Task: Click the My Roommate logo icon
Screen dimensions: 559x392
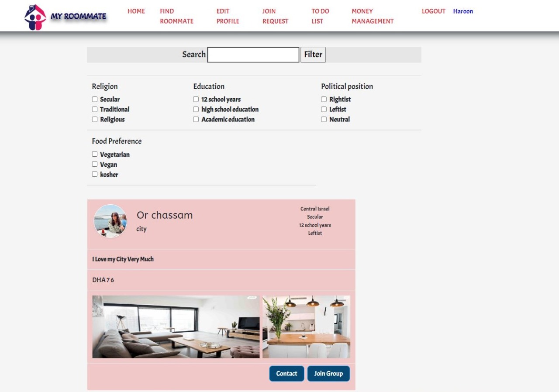Action: pos(35,17)
